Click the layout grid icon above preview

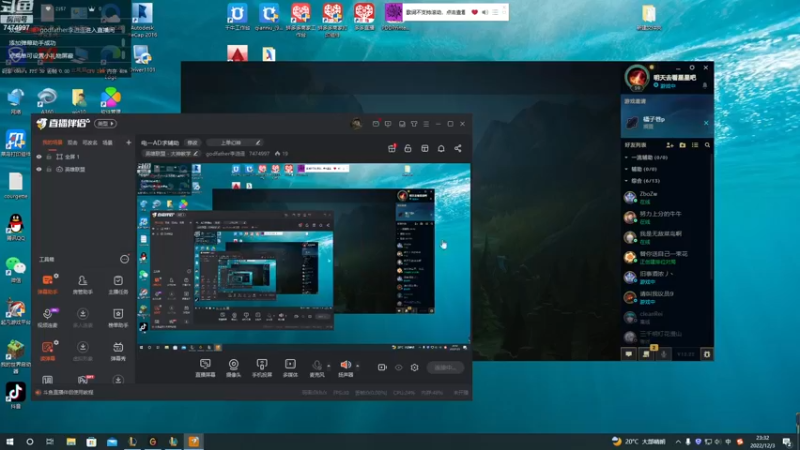pyautogui.click(x=424, y=148)
